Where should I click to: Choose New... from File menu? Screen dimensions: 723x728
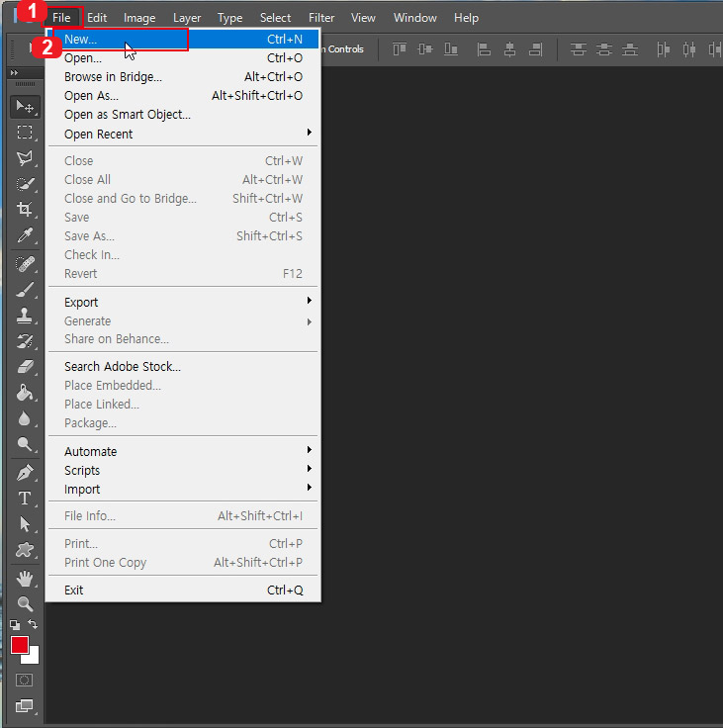coord(183,39)
